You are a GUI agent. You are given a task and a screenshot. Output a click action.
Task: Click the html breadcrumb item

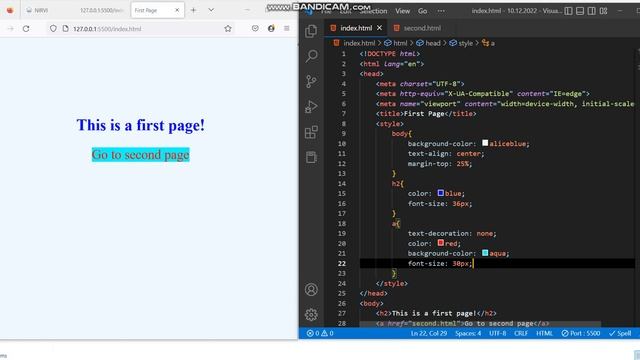[x=396, y=43]
